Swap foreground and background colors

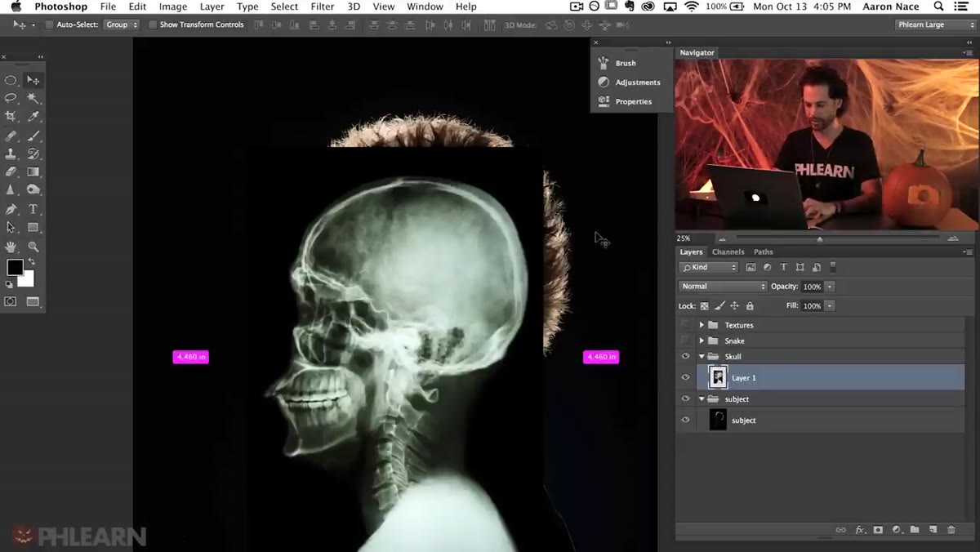[x=31, y=261]
